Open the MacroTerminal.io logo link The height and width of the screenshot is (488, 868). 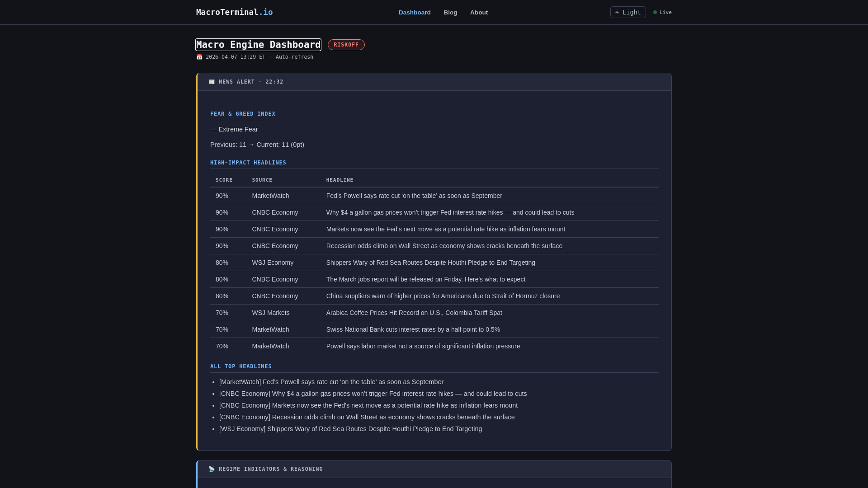click(234, 12)
